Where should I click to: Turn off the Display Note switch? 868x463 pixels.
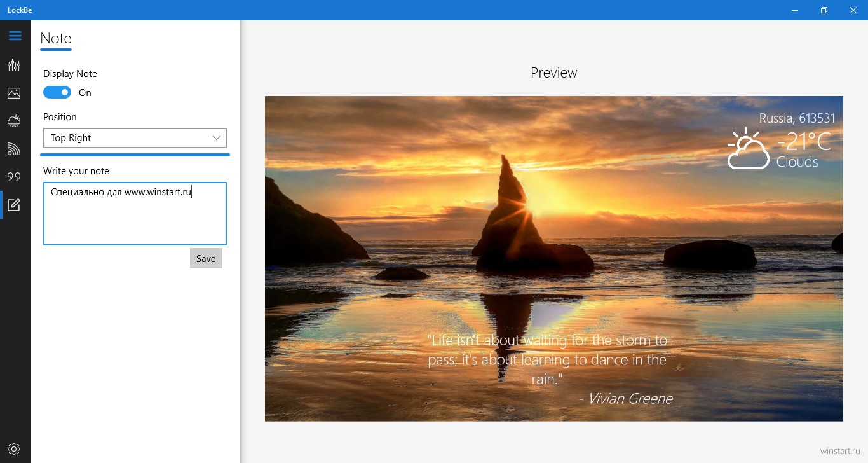[x=57, y=93]
